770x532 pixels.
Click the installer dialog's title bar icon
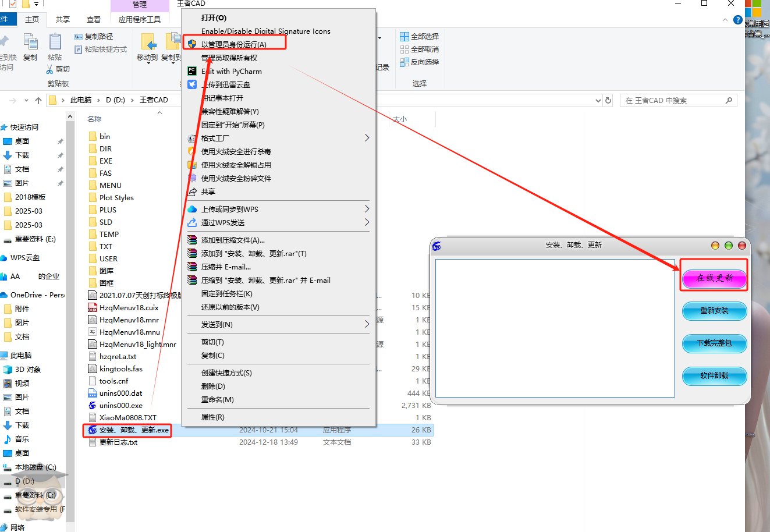pos(437,246)
